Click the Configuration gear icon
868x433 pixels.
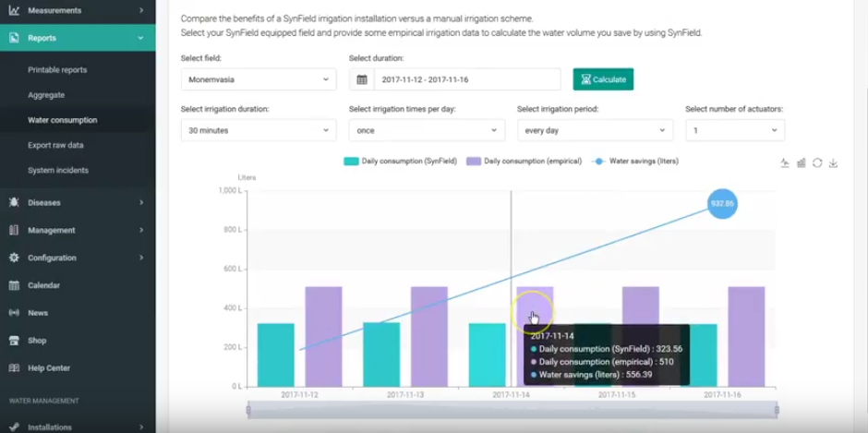point(14,258)
